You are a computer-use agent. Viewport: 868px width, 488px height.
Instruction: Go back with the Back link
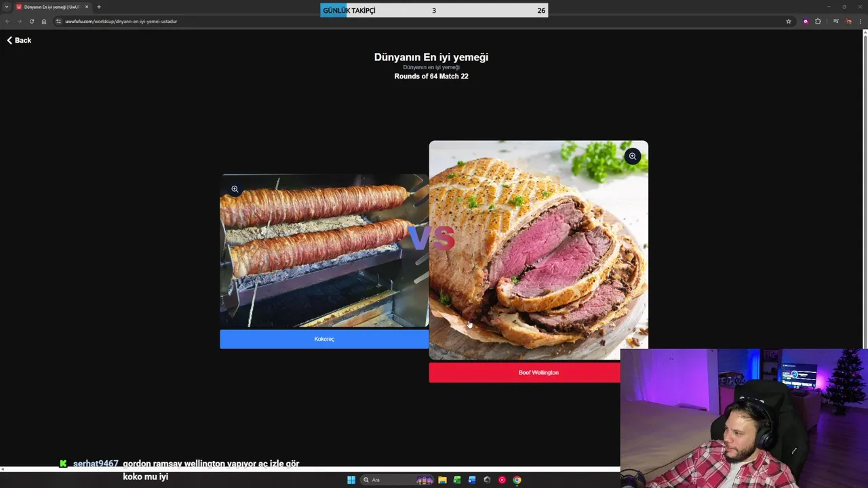(19, 41)
